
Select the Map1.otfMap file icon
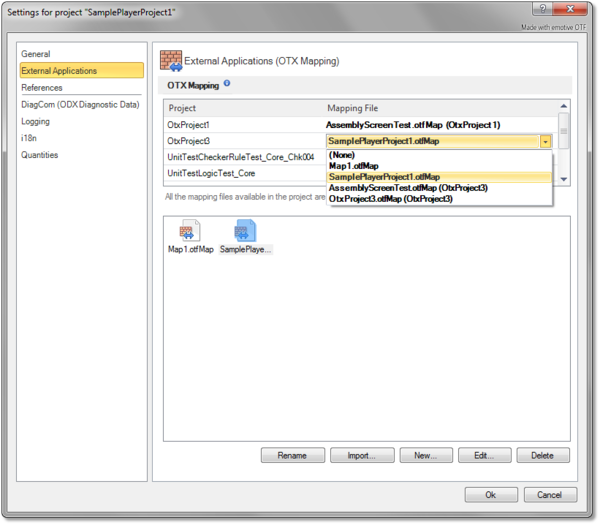tap(190, 230)
